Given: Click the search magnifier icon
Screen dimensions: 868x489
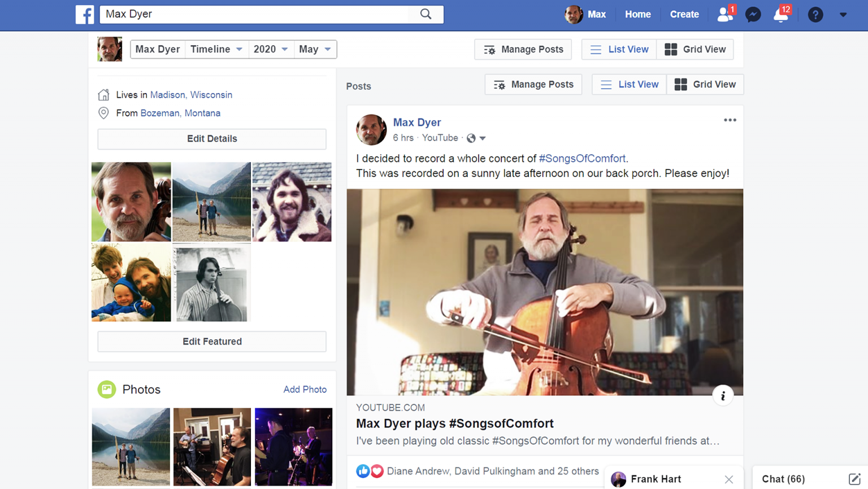Looking at the screenshot, I should click(x=426, y=14).
